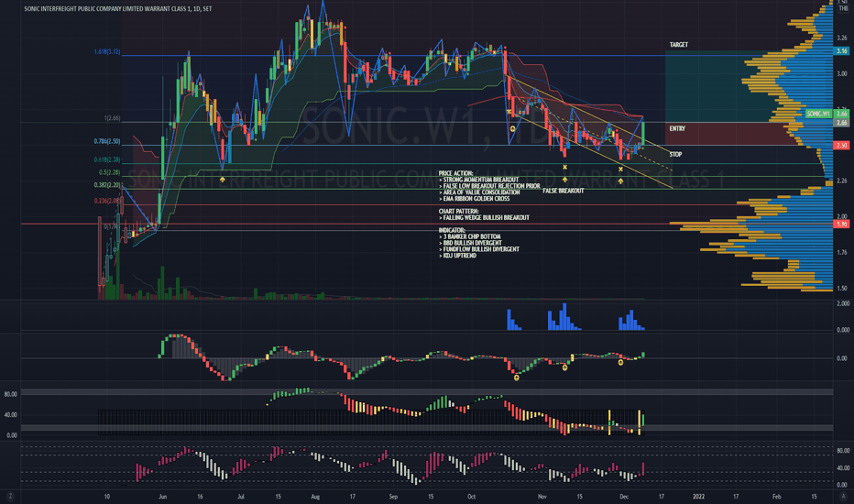
Task: Click the 0.618(2.38) Fibonacci level label
Action: coord(106,159)
